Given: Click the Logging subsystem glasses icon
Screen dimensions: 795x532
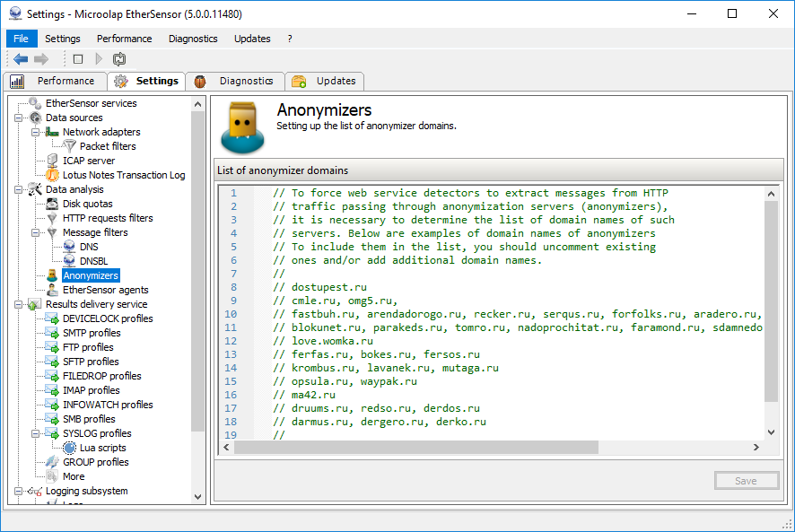Looking at the screenshot, I should [x=35, y=491].
